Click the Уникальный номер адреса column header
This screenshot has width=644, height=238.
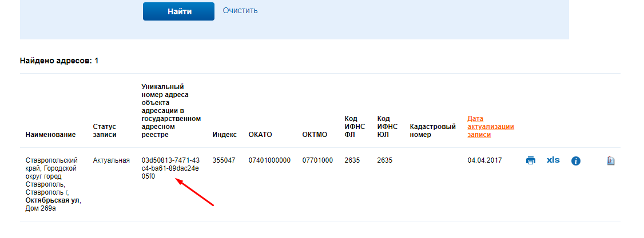point(171,111)
